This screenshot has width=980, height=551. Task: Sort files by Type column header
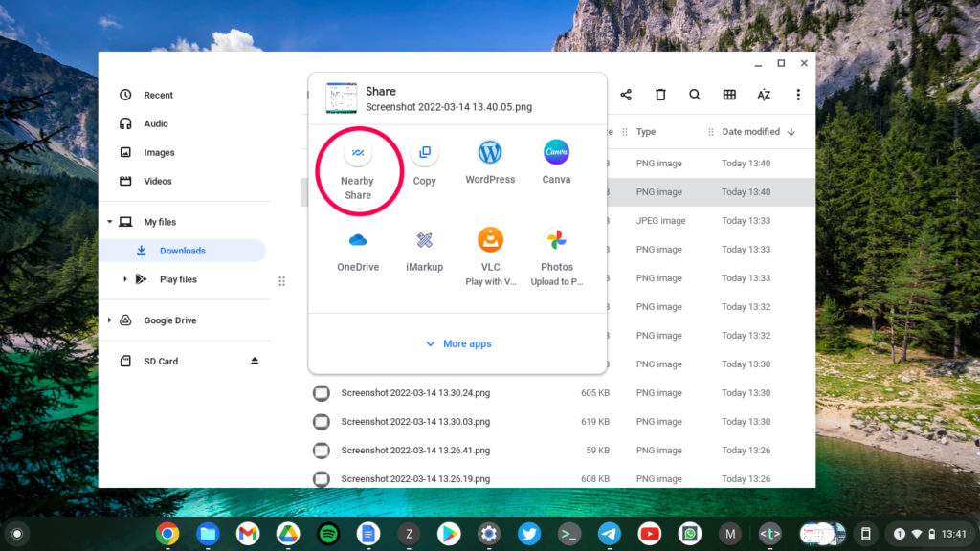(x=646, y=132)
